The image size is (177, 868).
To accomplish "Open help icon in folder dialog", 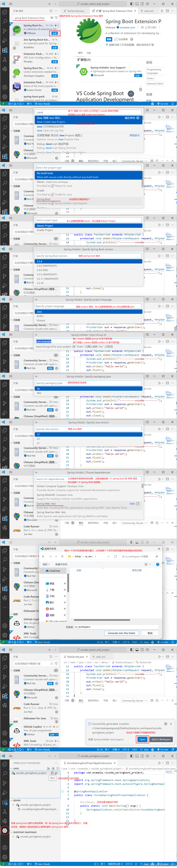I will pyautogui.click(x=157, y=564).
